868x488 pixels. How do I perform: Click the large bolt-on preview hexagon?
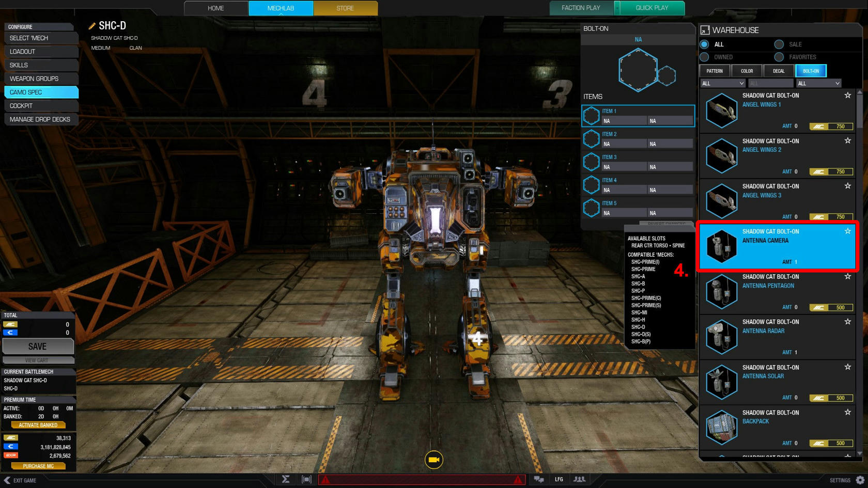pyautogui.click(x=638, y=70)
